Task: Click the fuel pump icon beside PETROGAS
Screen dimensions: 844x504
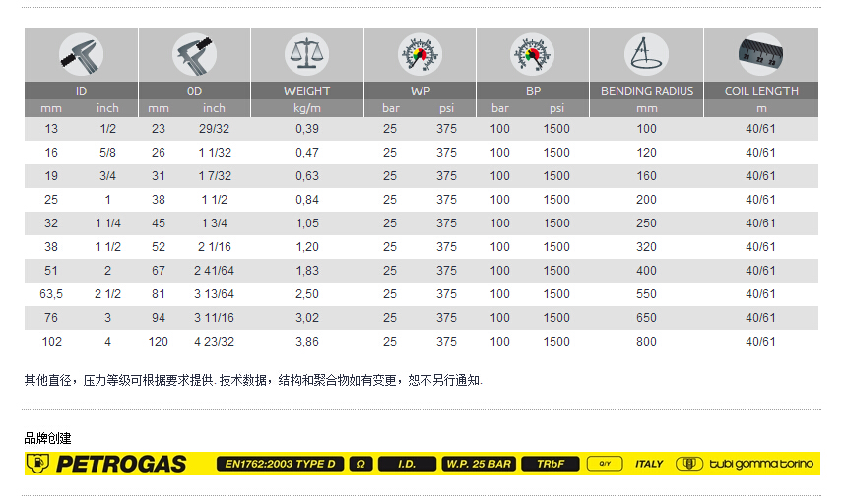Action: [37, 464]
